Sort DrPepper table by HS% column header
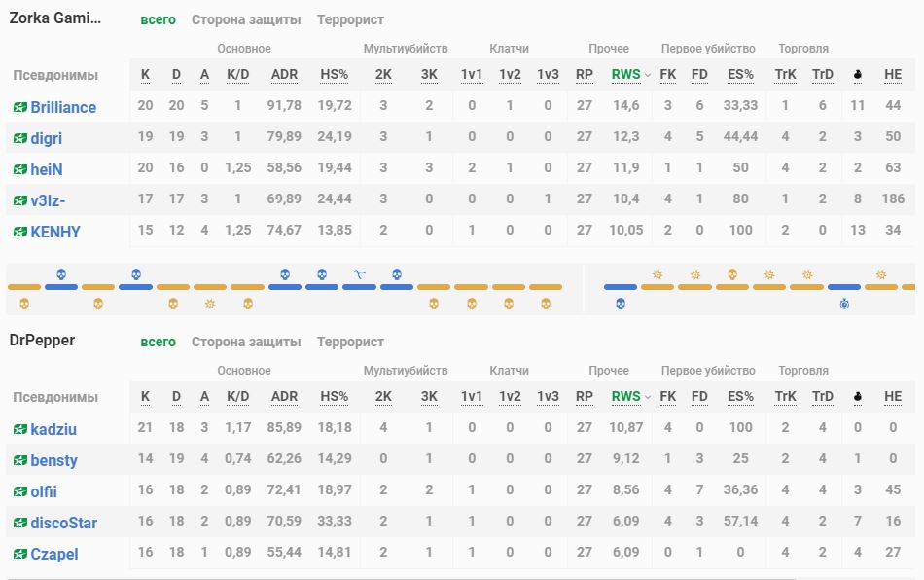The height and width of the screenshot is (580, 924). pyautogui.click(x=334, y=396)
